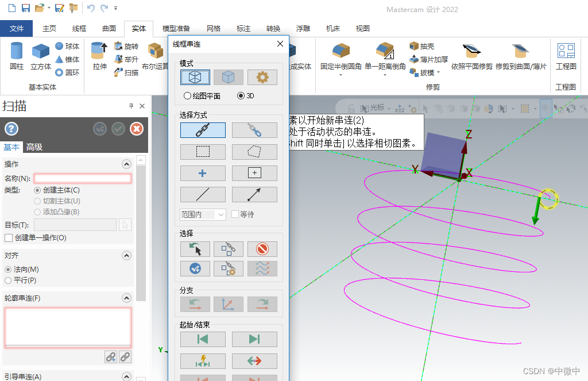This screenshot has height=381, width=588.
Task: Collapse the 轮廓串连(F) section
Action: click(127, 298)
